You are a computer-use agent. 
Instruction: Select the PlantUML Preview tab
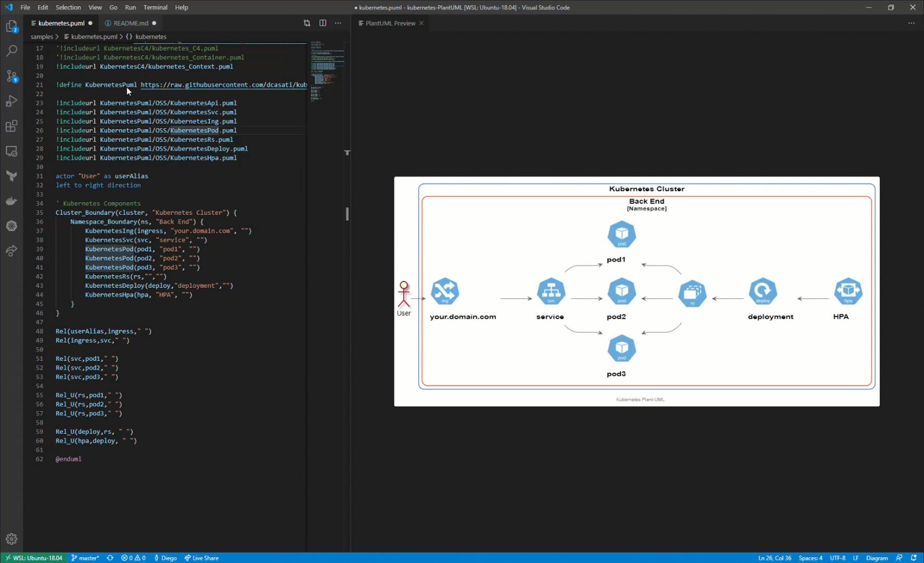tap(390, 23)
